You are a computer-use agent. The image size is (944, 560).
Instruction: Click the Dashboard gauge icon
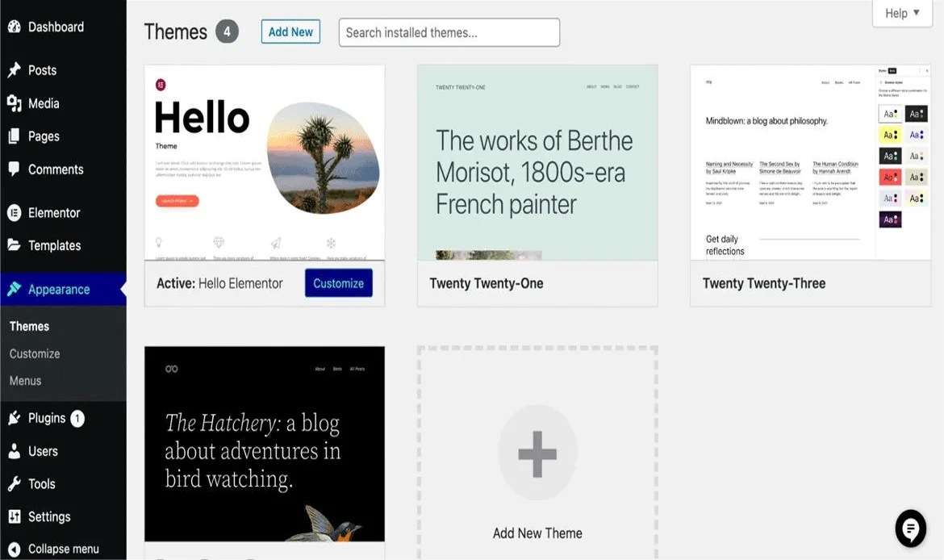[14, 27]
